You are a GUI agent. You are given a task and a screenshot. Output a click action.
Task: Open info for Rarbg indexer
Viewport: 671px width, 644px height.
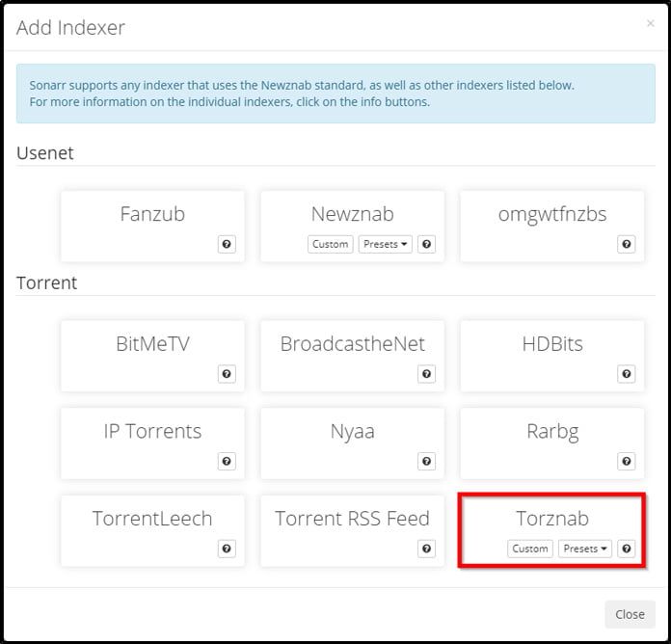626,461
